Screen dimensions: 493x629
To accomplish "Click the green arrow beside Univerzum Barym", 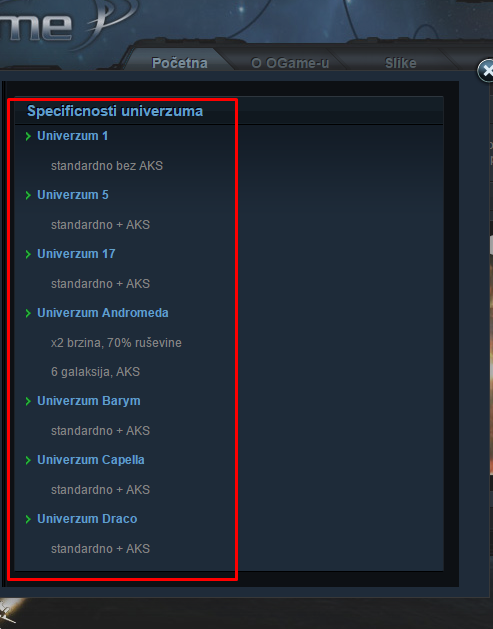I will click(28, 402).
